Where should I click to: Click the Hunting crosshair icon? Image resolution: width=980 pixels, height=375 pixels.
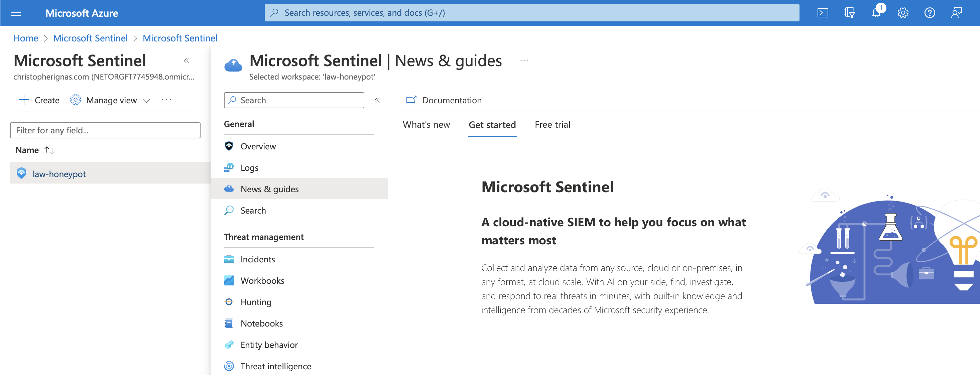tap(229, 301)
